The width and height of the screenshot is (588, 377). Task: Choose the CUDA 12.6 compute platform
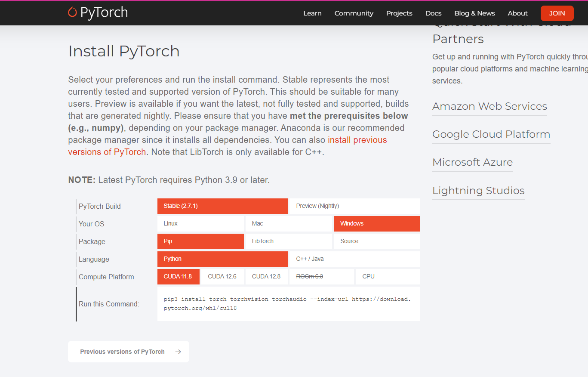tap(222, 277)
